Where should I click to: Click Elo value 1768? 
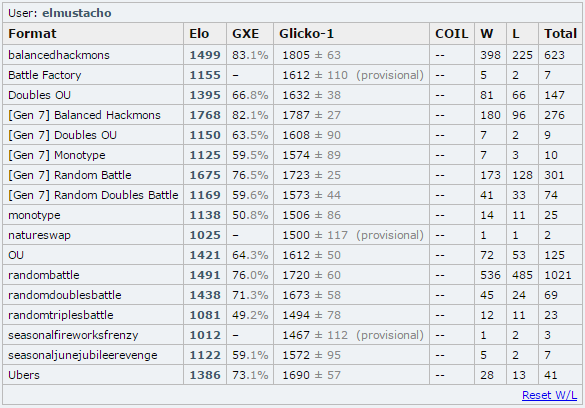(205, 115)
